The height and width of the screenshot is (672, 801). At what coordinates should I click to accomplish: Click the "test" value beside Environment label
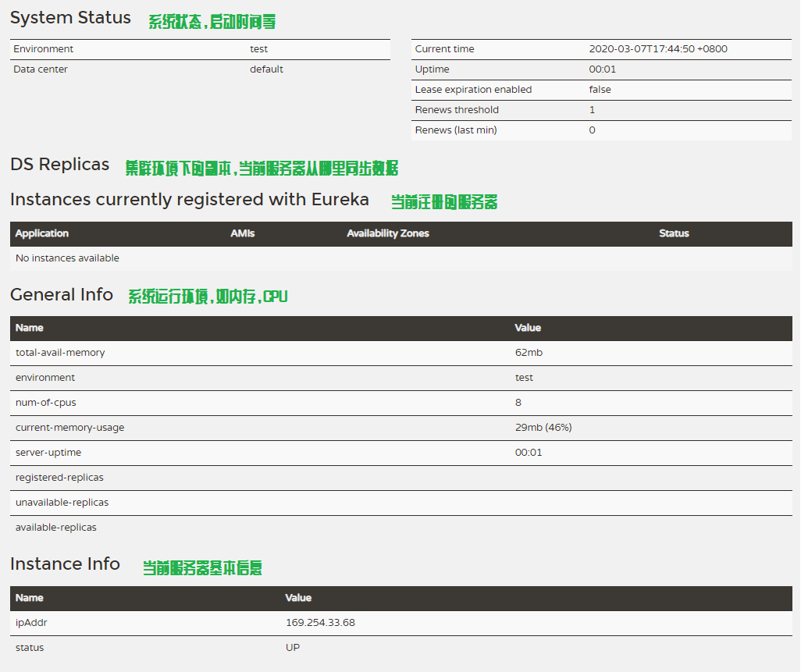point(258,49)
